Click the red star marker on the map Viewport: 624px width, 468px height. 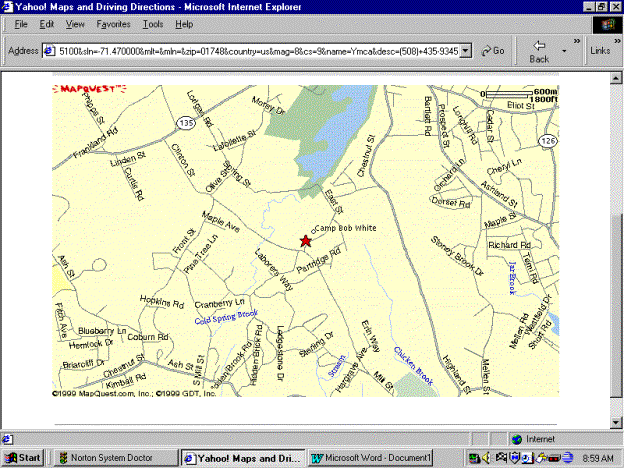pos(305,241)
